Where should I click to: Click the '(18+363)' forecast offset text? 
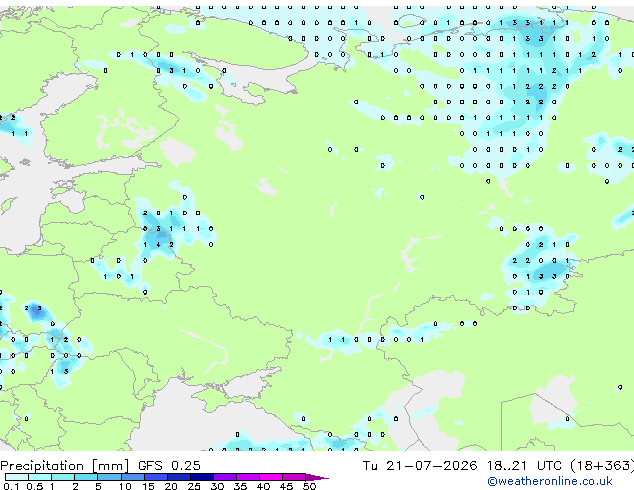(x=602, y=466)
